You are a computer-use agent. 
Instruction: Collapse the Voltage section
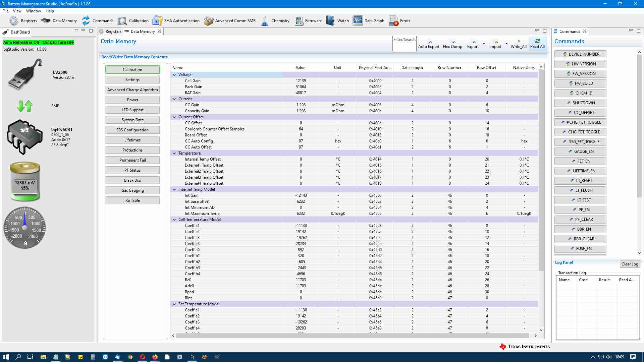click(174, 74)
